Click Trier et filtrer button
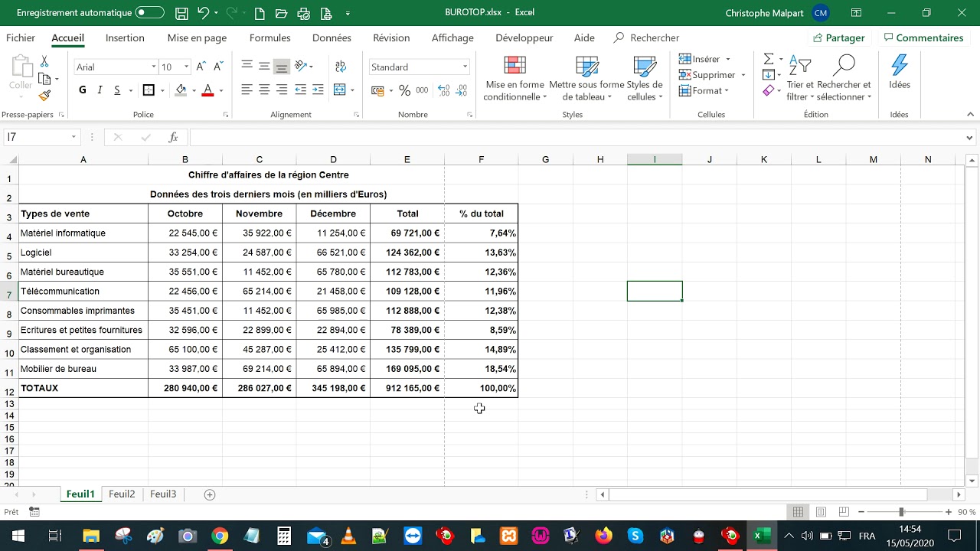 (800, 79)
